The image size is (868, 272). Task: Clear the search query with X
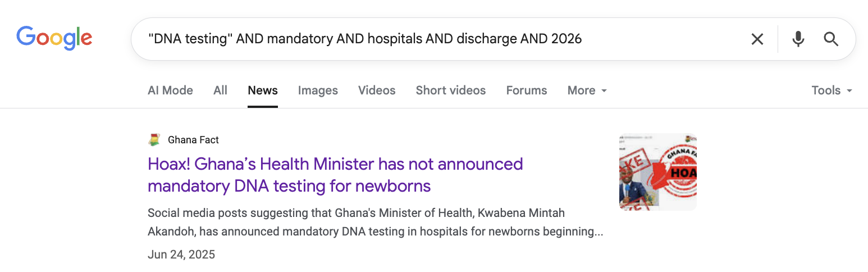point(757,39)
